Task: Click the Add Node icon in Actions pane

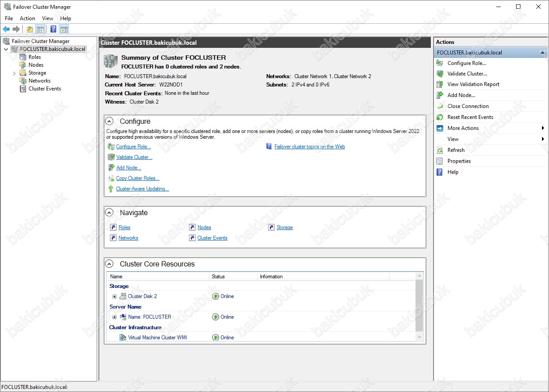Action: tap(440, 95)
